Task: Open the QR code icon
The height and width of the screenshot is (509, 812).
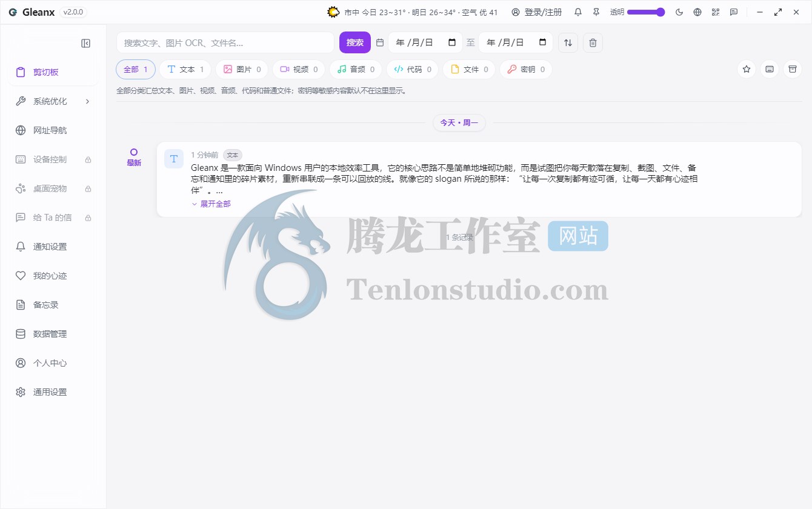Action: pyautogui.click(x=716, y=12)
